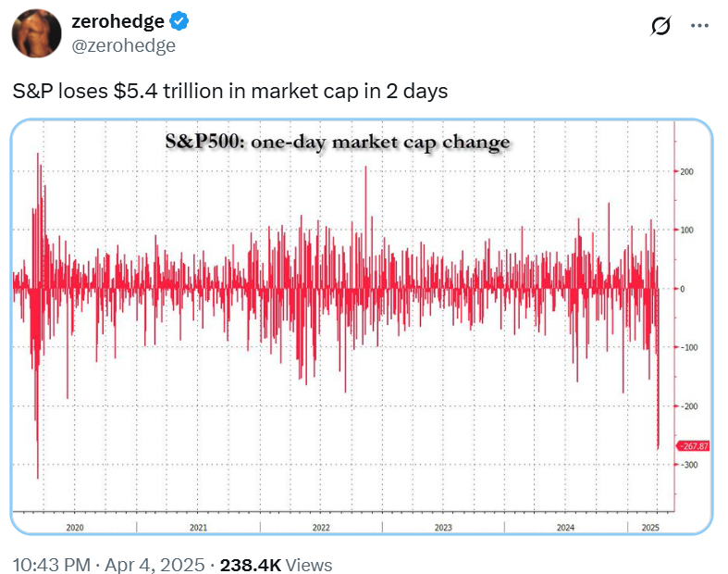Click the tweet timestamp 10:43 PM
Screen dimensions: 728x574
[49, 564]
